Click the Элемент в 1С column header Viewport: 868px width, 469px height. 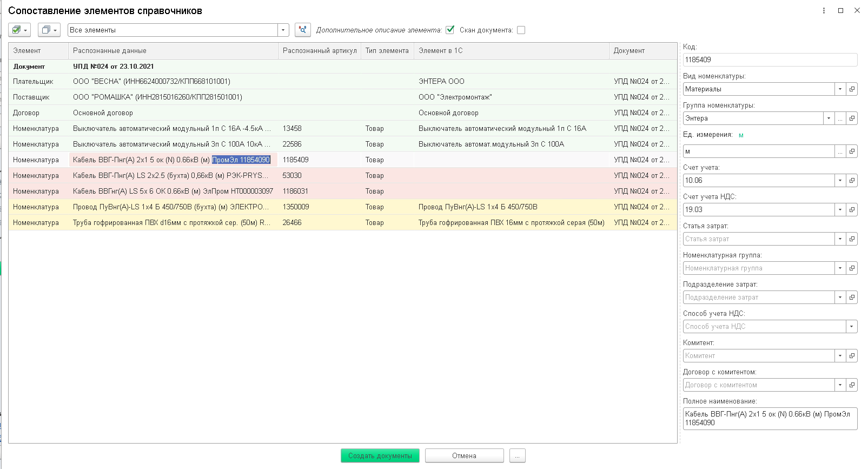[x=512, y=51]
